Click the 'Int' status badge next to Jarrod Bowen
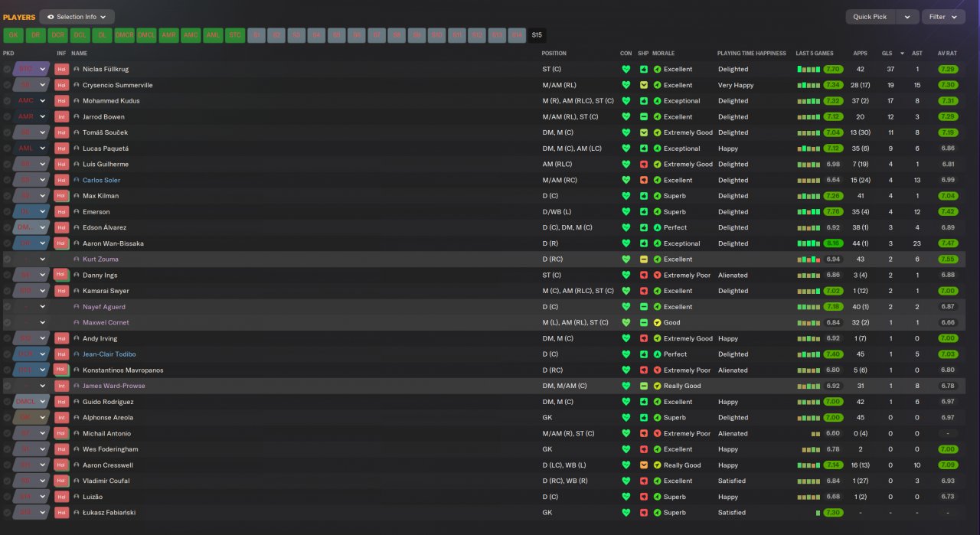 point(61,117)
